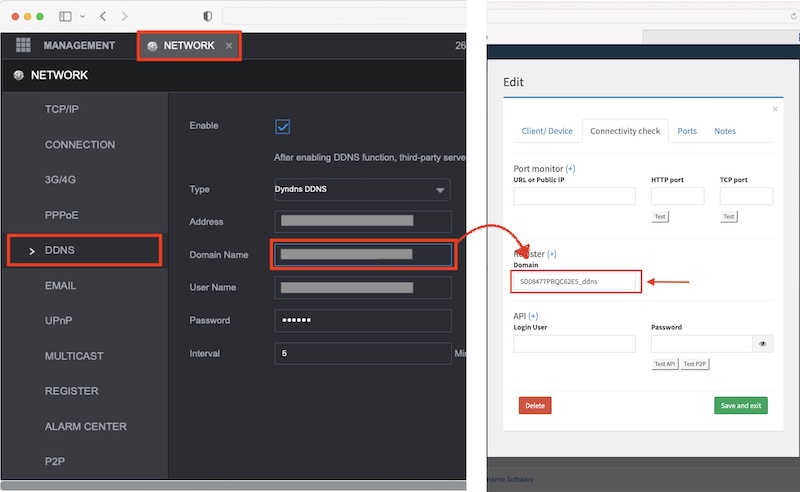800x492 pixels.
Task: Open sidebar dropdown chevron in Safari toolbar
Action: click(82, 17)
